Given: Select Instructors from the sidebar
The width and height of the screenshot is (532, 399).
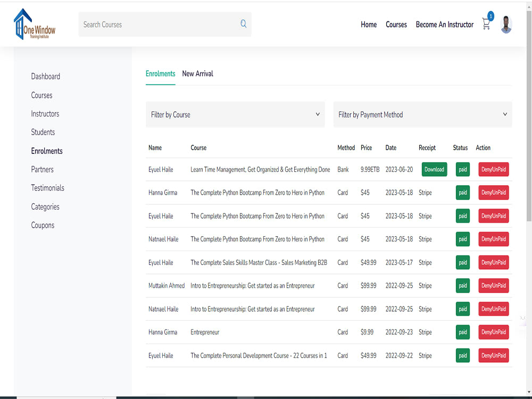Looking at the screenshot, I should click(45, 113).
